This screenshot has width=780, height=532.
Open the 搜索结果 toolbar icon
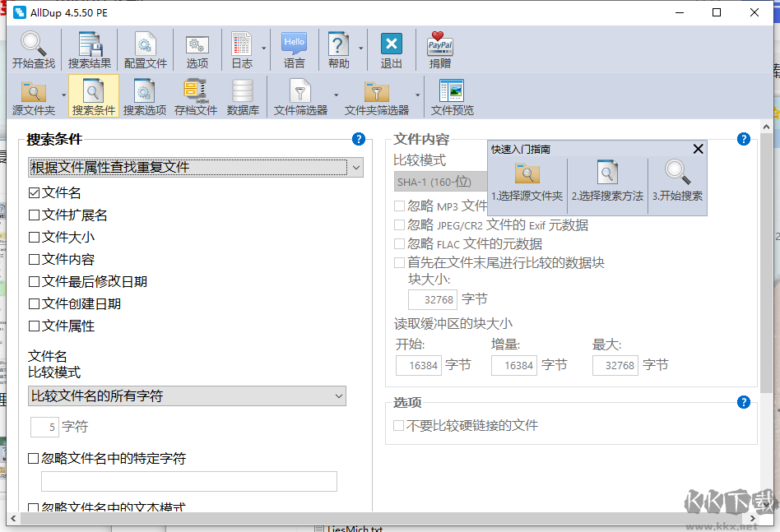[90, 44]
